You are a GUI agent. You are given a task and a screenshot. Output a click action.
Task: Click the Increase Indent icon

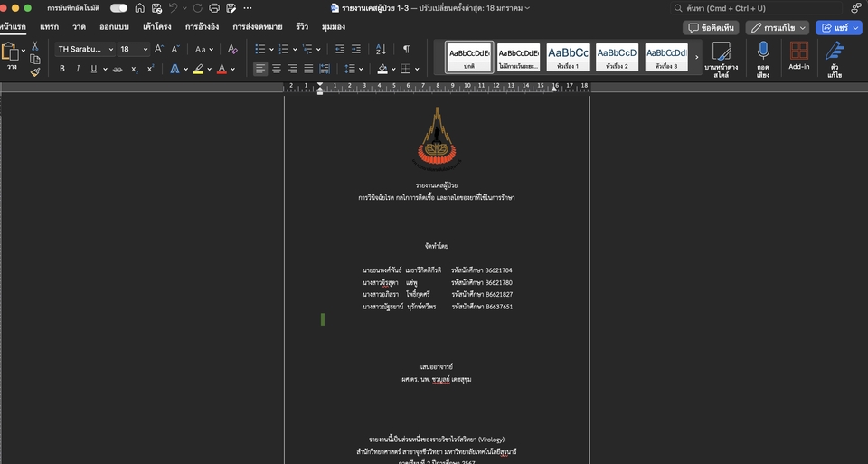coord(356,49)
